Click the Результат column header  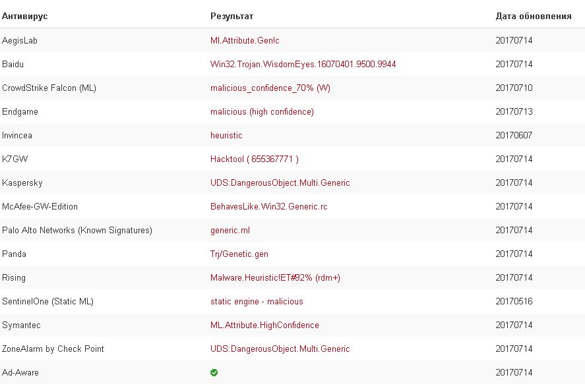231,16
